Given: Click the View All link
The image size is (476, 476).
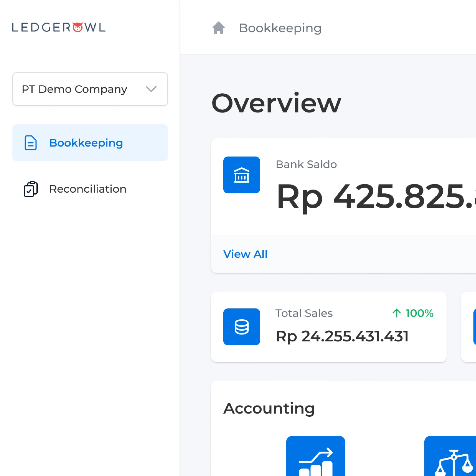Looking at the screenshot, I should [245, 254].
